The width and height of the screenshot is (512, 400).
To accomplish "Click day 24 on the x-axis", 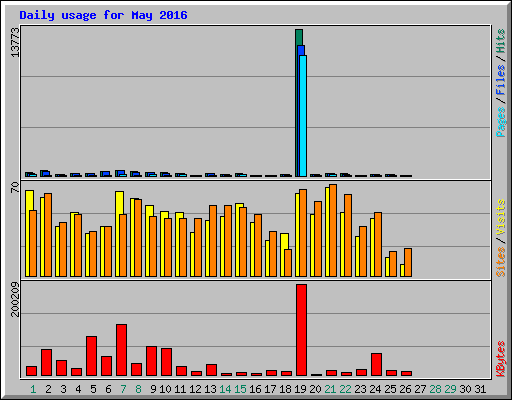I will [x=375, y=389].
